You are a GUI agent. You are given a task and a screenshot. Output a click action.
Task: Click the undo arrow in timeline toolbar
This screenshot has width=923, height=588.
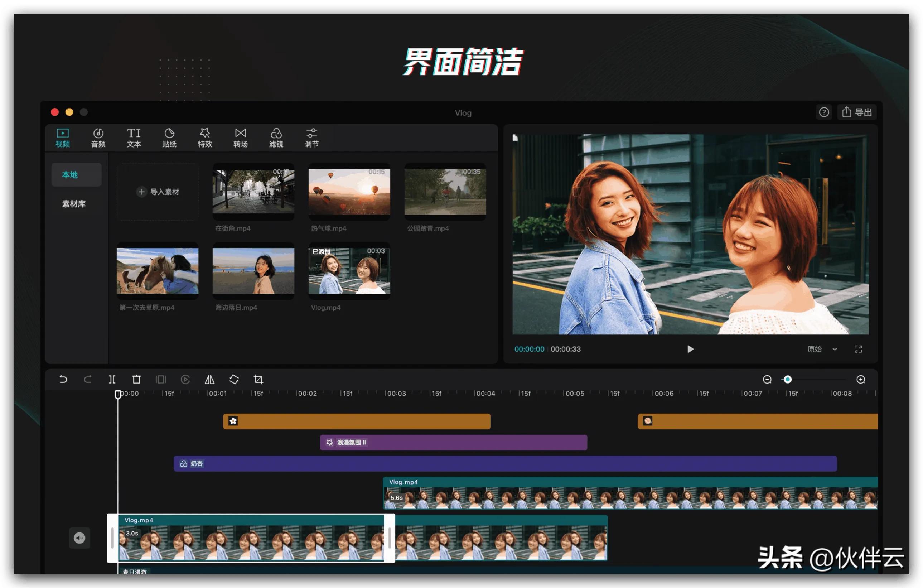(x=63, y=379)
